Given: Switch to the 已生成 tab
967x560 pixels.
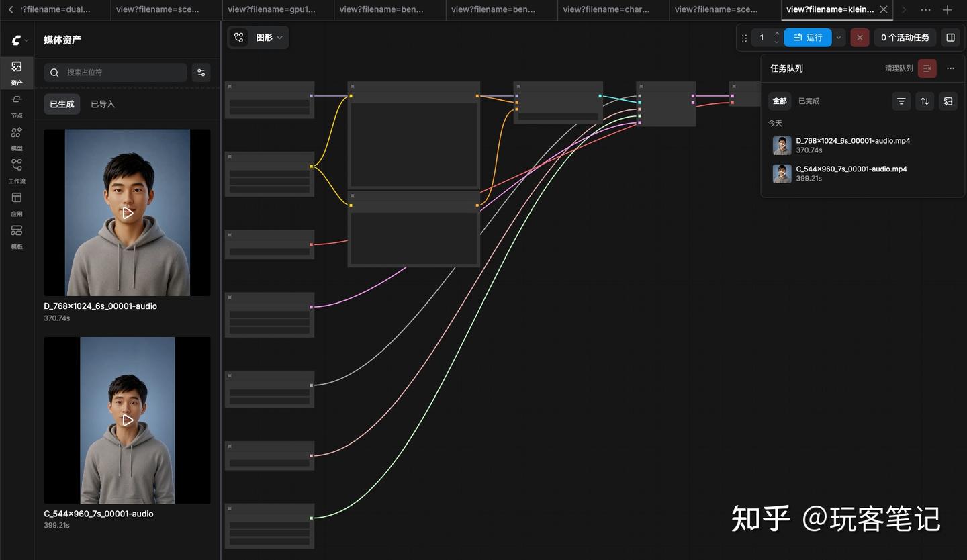Looking at the screenshot, I should point(62,104).
